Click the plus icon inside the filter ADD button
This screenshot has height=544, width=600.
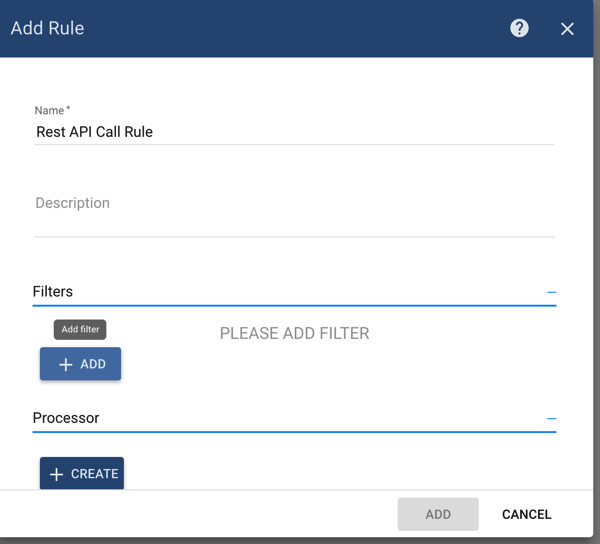66,365
